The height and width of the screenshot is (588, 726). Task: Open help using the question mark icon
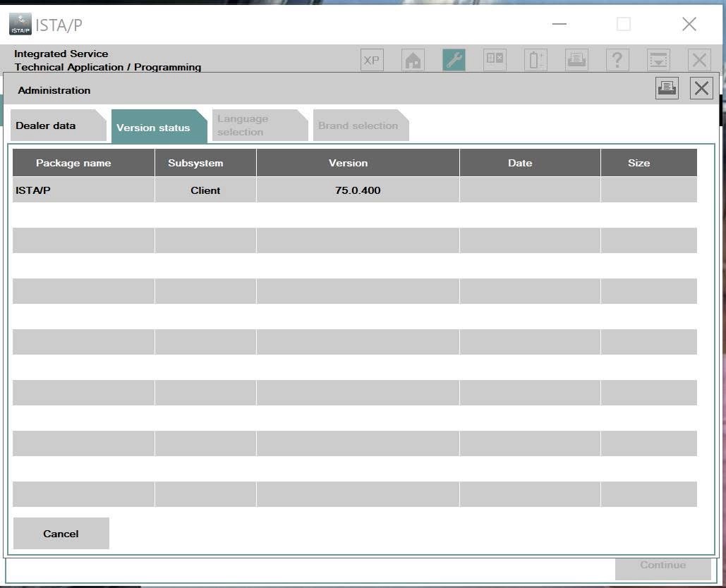pyautogui.click(x=617, y=60)
